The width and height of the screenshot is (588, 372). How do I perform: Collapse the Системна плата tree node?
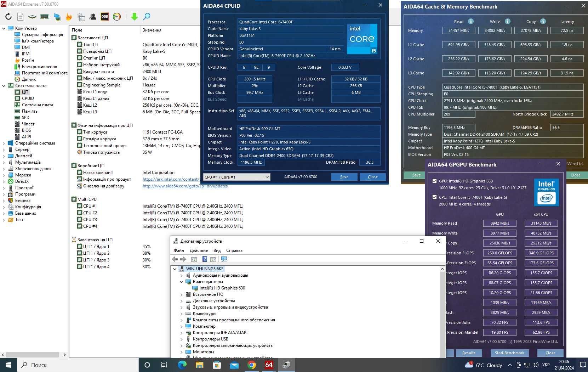tap(4, 86)
